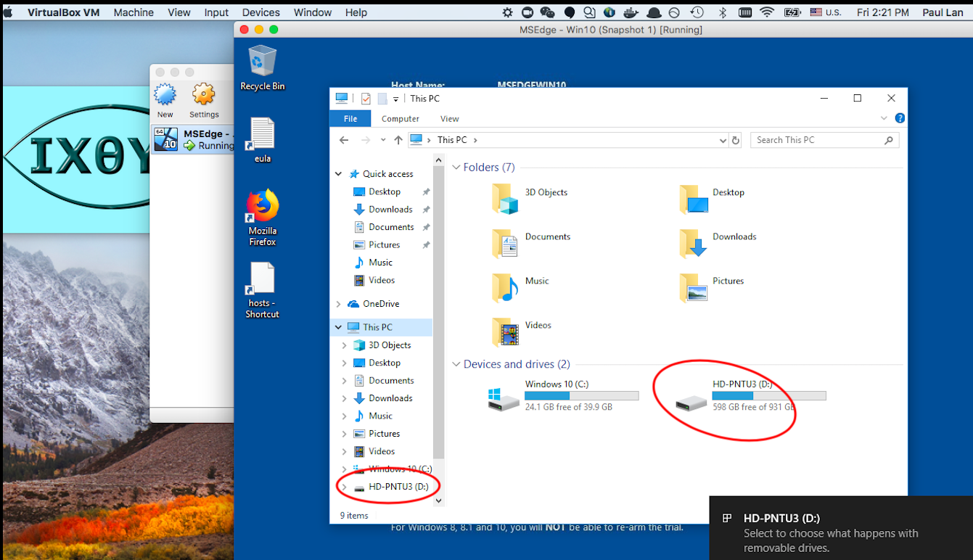Open the View ribbon tab
The height and width of the screenshot is (560, 973).
click(x=450, y=118)
